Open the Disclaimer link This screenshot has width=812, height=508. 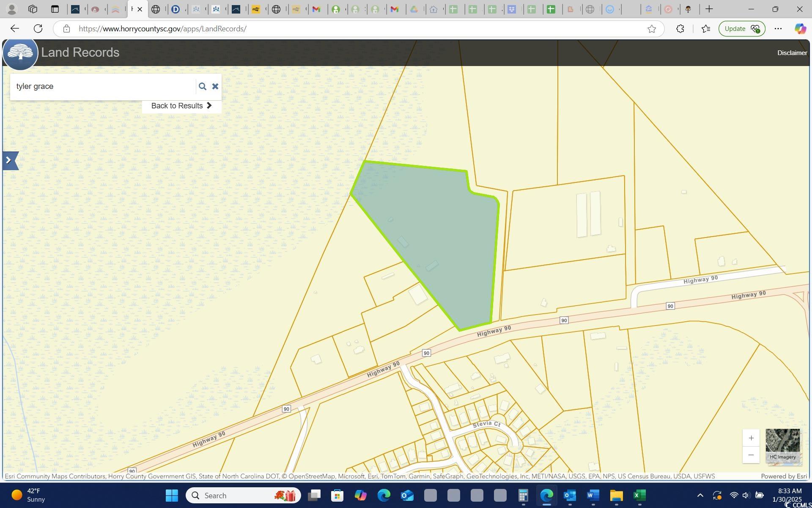[792, 53]
